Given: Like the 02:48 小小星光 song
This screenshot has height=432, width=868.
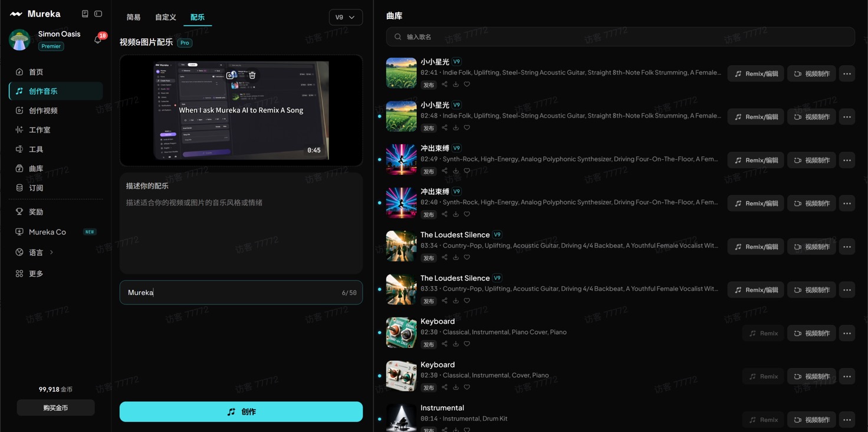Looking at the screenshot, I should tap(467, 127).
